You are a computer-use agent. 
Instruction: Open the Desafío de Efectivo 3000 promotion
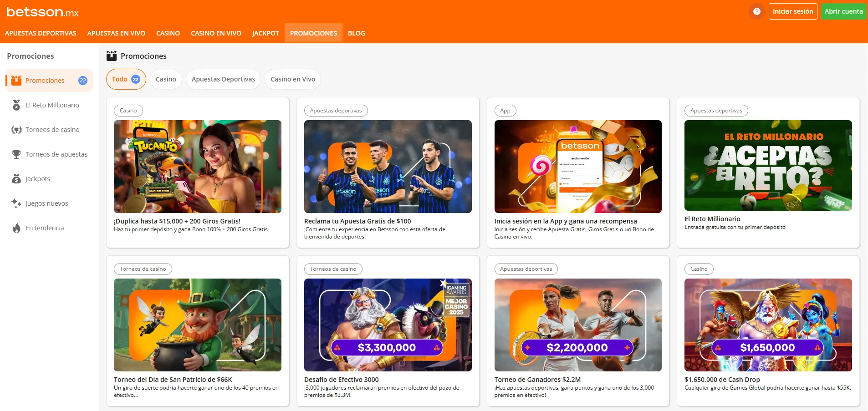(388, 325)
